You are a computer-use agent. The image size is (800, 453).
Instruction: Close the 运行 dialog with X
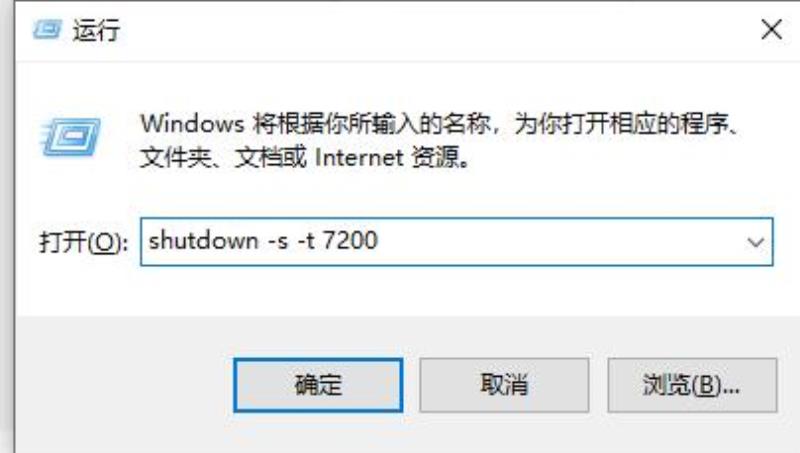771,30
